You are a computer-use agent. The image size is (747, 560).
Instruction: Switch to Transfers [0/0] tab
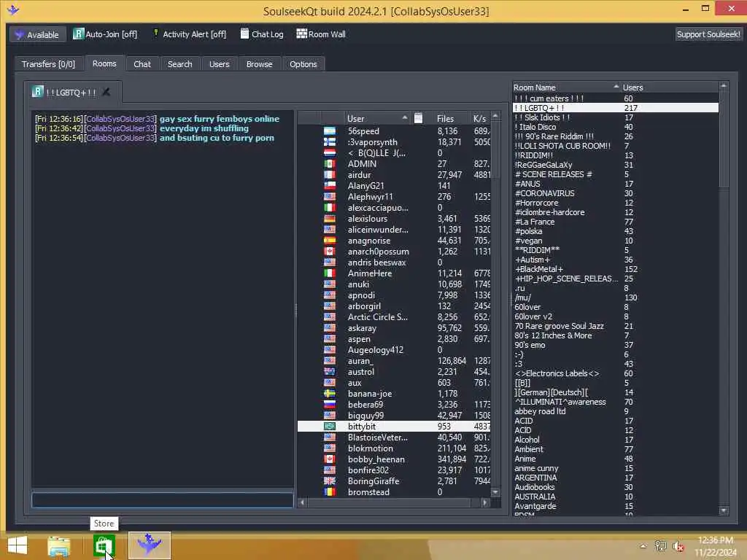click(48, 64)
